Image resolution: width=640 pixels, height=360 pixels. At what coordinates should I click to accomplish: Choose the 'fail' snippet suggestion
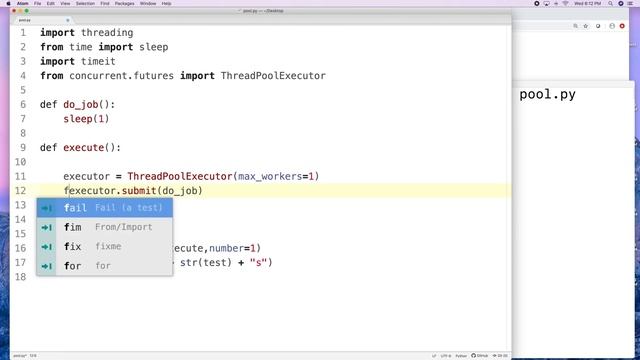click(x=105, y=208)
